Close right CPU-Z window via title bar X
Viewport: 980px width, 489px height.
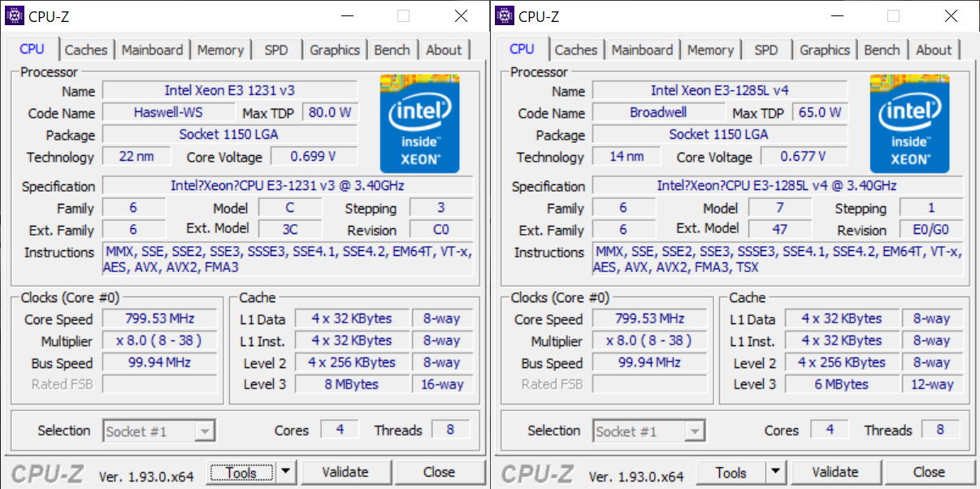tap(951, 16)
